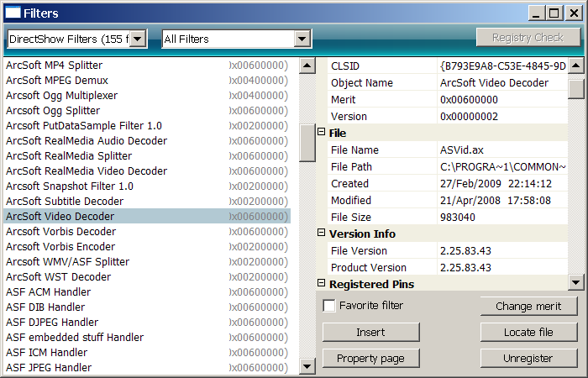Select ArcSoft RealMedia Audio Decoder

click(147, 140)
